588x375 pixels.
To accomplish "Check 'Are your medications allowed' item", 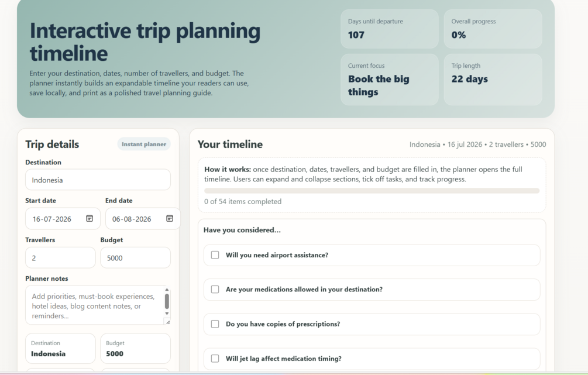I will (215, 290).
